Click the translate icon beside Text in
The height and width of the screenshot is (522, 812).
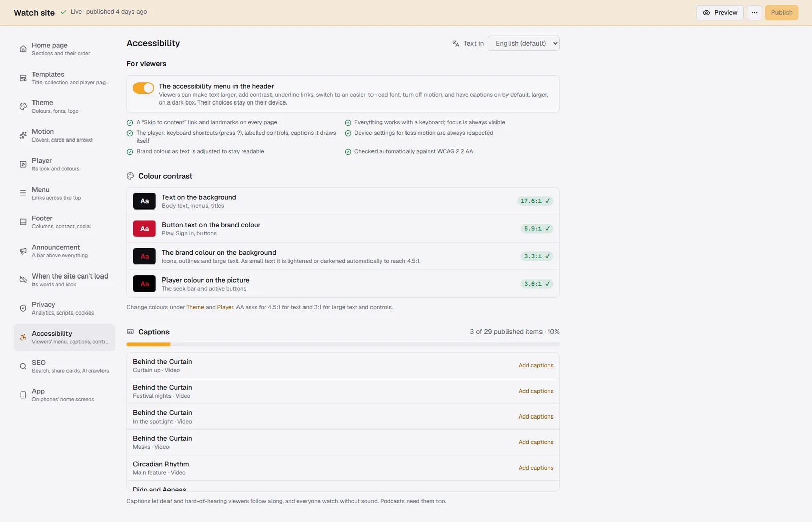456,43
